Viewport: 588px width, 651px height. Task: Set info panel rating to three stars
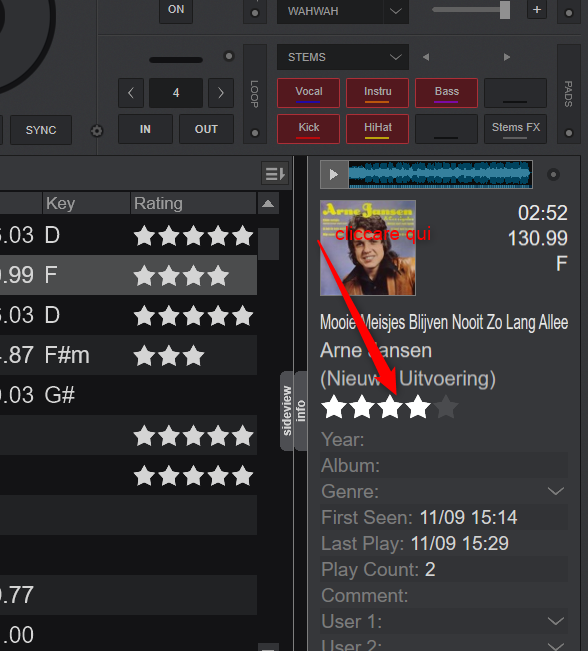pos(390,407)
